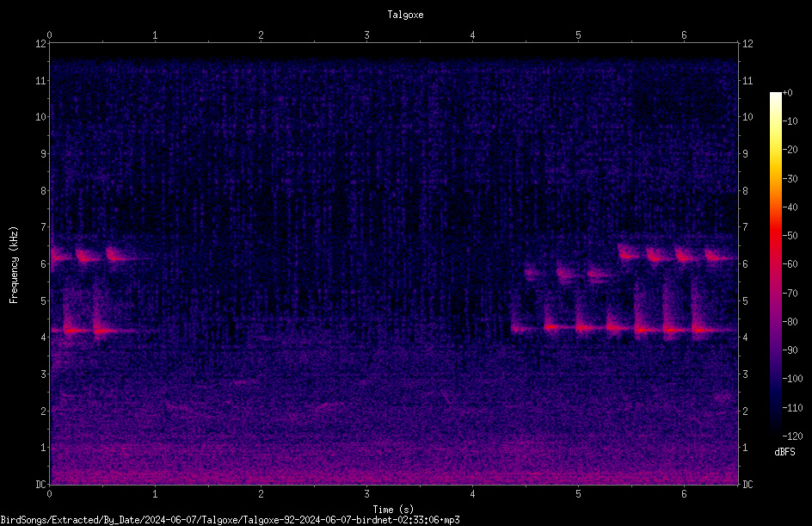This screenshot has width=812, height=526.
Task: Click the DC label on left axis
Action: [40, 485]
